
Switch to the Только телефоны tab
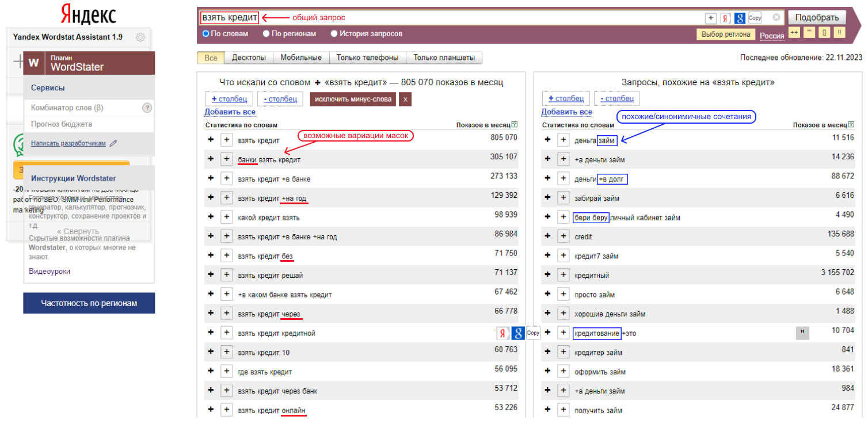pyautogui.click(x=368, y=58)
